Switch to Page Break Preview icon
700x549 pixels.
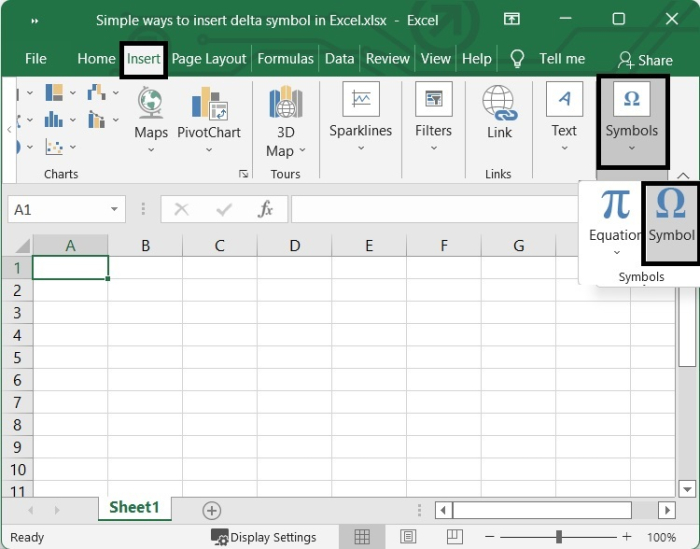point(454,537)
